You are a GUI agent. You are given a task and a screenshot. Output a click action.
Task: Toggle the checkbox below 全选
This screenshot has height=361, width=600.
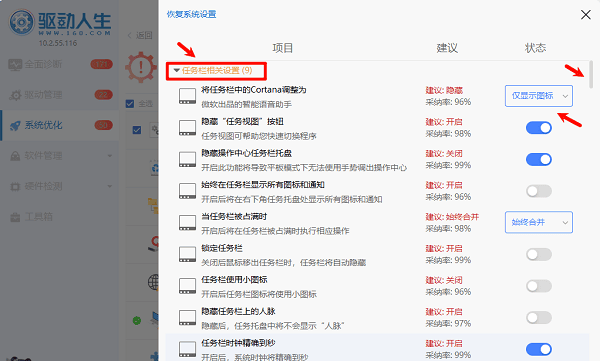point(137,130)
